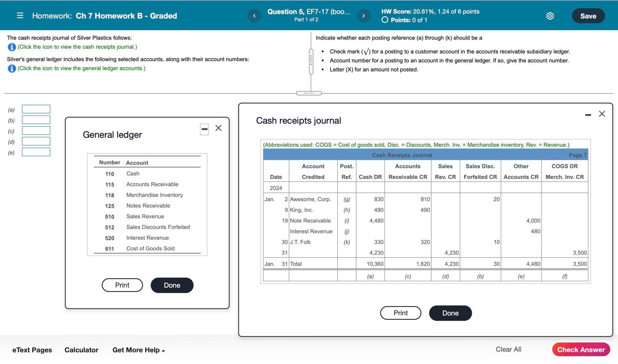Close the General ledger popup
Image resolution: width=618 pixels, height=364 pixels.
[x=218, y=128]
